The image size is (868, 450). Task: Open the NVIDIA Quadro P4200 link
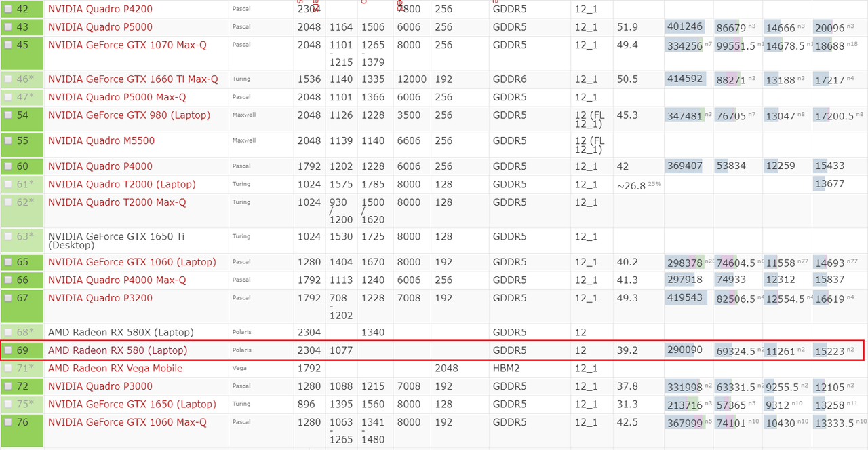[x=100, y=10]
